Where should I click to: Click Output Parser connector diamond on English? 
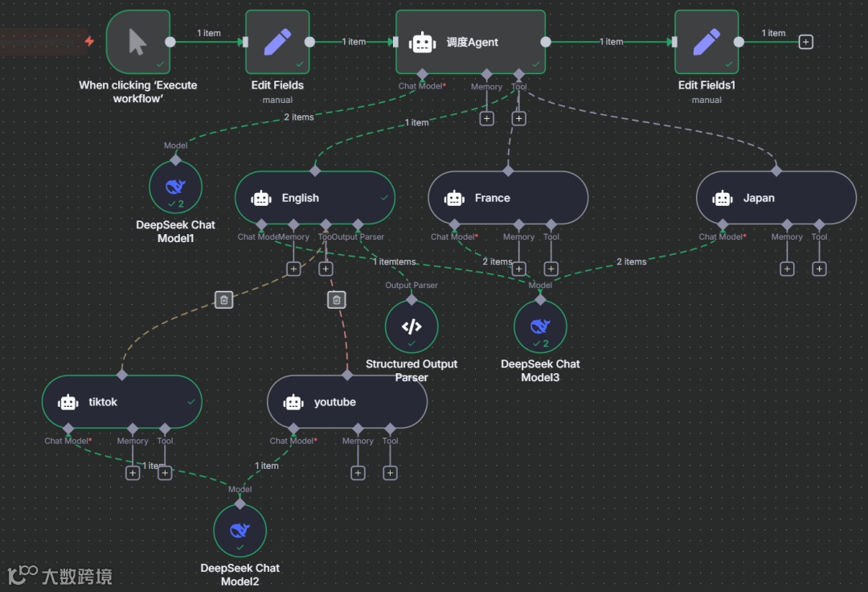point(358,225)
